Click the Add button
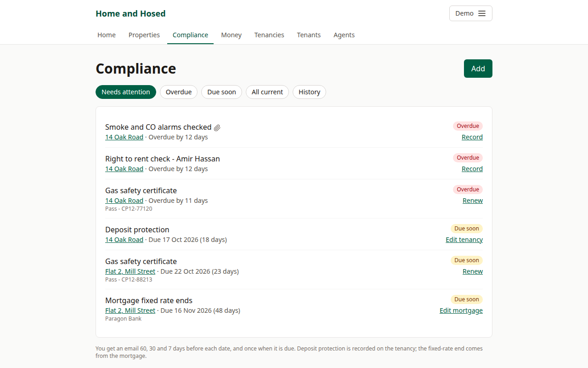The image size is (588, 368). click(x=478, y=69)
